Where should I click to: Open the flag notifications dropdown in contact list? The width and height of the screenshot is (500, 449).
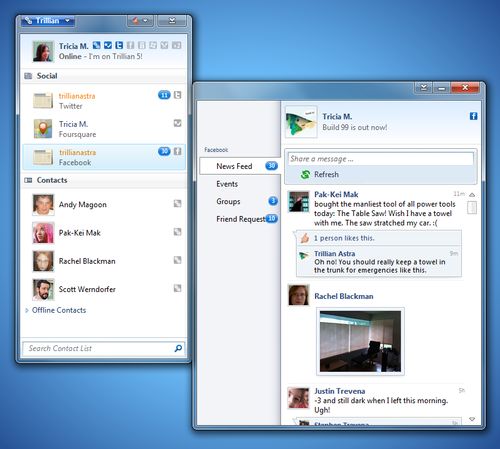tap(140, 21)
